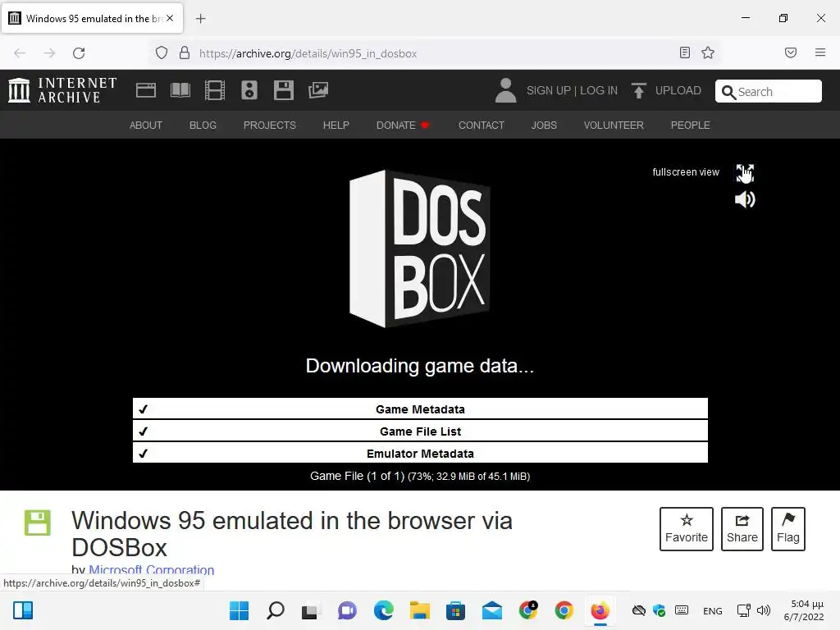The width and height of the screenshot is (840, 630).
Task: Mute the emulator sound
Action: click(745, 200)
